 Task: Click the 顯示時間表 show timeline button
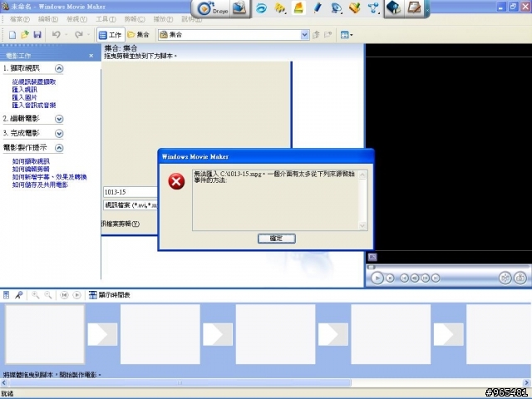point(110,295)
